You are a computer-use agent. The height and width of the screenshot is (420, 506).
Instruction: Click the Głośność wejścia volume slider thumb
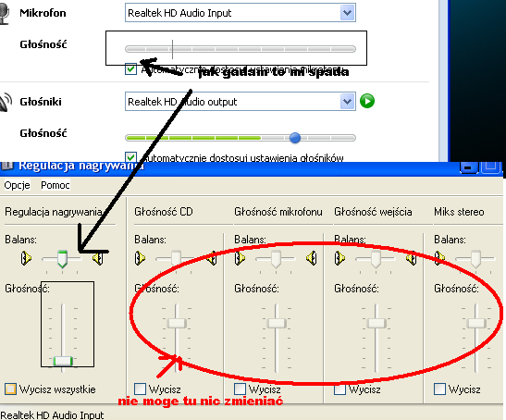[x=376, y=323]
